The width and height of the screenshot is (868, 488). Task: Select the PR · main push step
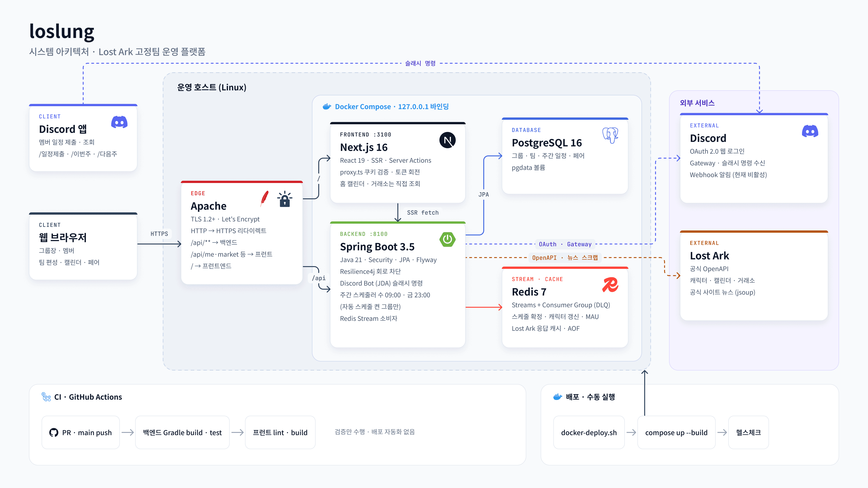point(80,432)
